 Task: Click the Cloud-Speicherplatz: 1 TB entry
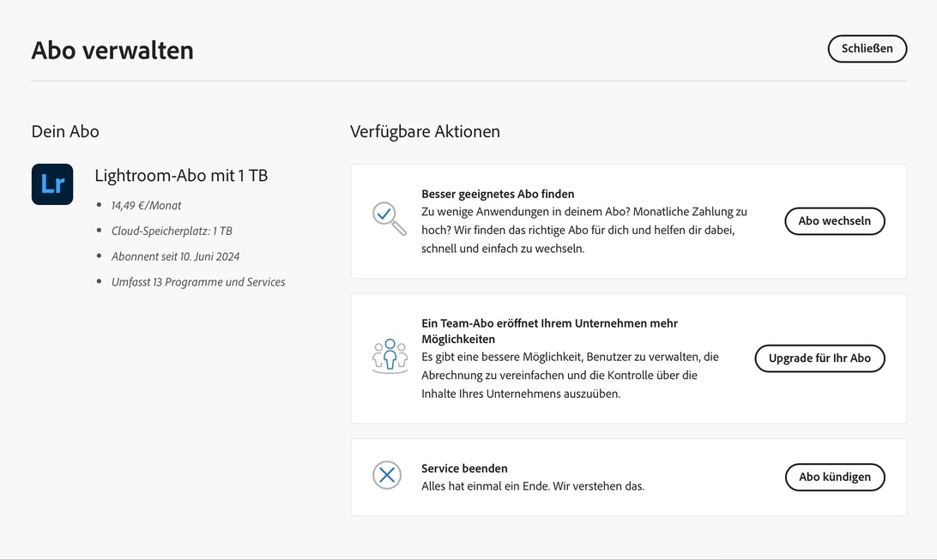(172, 232)
